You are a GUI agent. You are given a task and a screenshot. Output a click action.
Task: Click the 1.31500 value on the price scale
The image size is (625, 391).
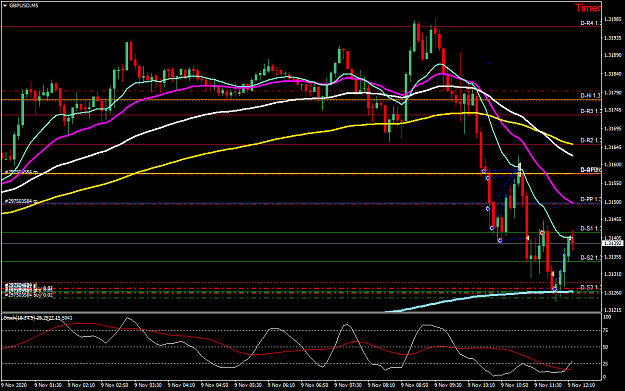click(613, 202)
